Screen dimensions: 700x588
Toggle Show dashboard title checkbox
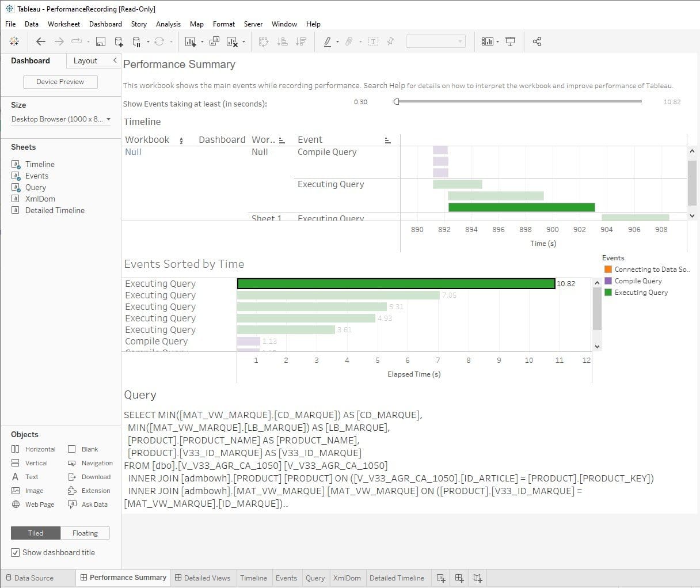pos(15,552)
